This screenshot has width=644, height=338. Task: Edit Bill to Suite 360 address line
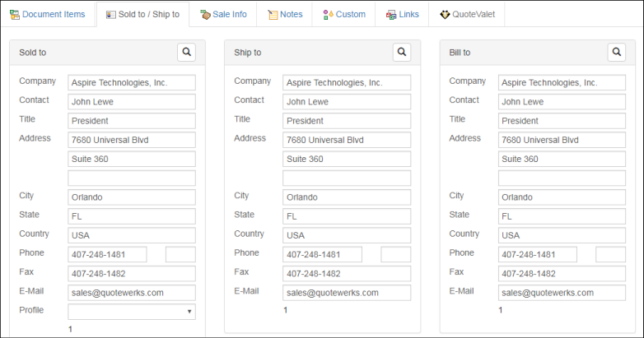562,159
